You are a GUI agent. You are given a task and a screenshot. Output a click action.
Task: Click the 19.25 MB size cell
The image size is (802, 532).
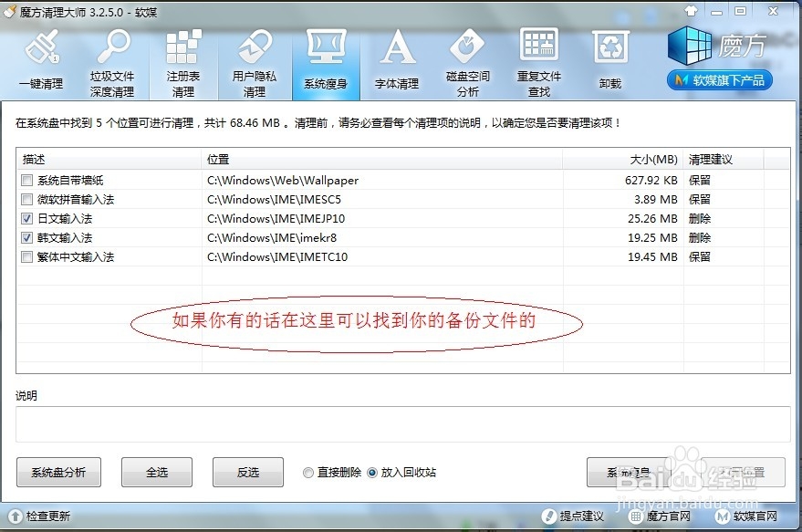click(x=652, y=237)
